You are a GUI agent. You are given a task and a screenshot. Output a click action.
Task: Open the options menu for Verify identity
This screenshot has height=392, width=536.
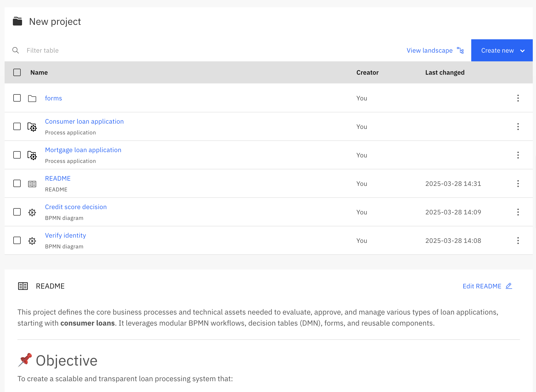[x=518, y=240]
